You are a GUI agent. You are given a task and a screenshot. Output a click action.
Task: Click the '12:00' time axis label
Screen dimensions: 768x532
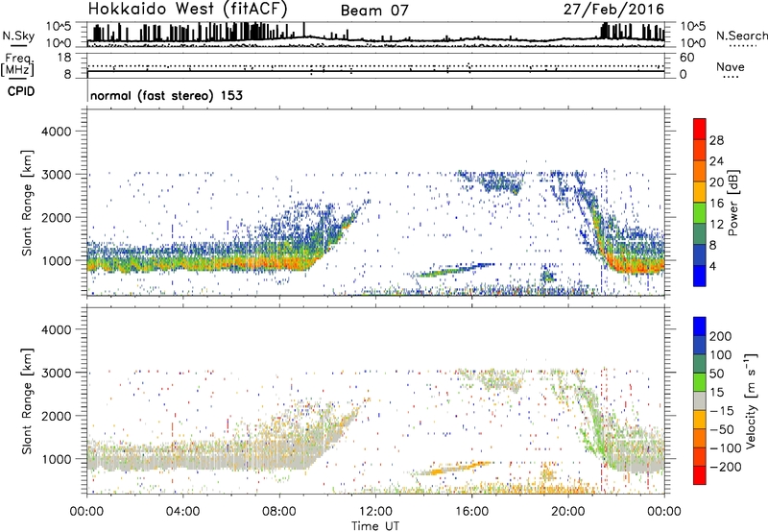click(x=375, y=512)
